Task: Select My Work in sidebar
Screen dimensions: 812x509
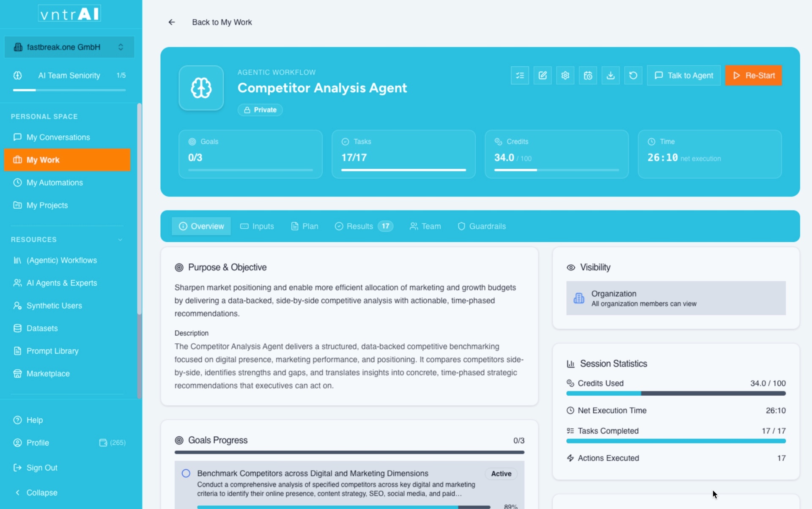Action: 67,160
